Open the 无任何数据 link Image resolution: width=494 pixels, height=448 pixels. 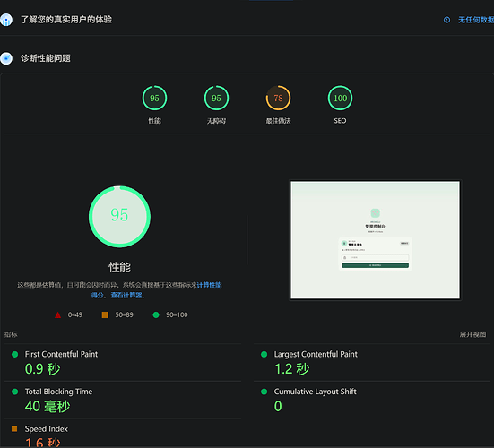tap(476, 20)
